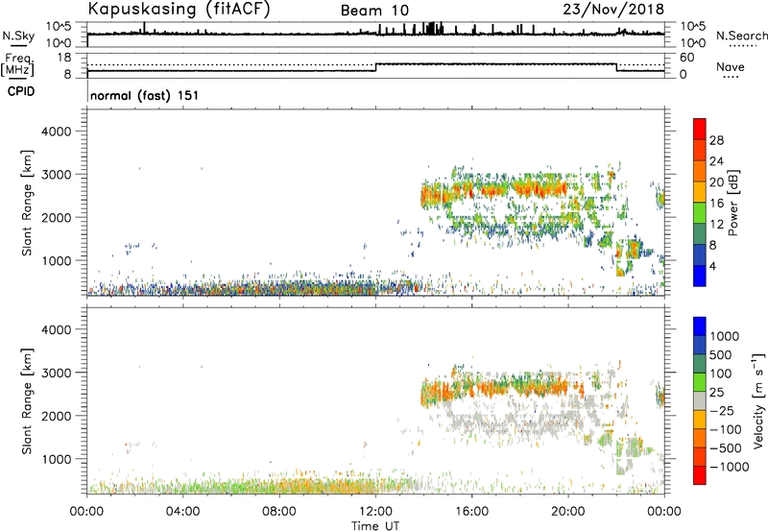Select the Freq. [MHz] axis label
This screenshot has width=768, height=532.
(x=18, y=65)
